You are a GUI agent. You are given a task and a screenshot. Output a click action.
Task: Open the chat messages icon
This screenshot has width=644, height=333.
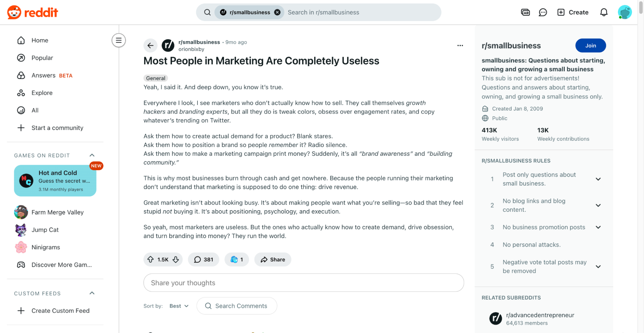tap(543, 12)
